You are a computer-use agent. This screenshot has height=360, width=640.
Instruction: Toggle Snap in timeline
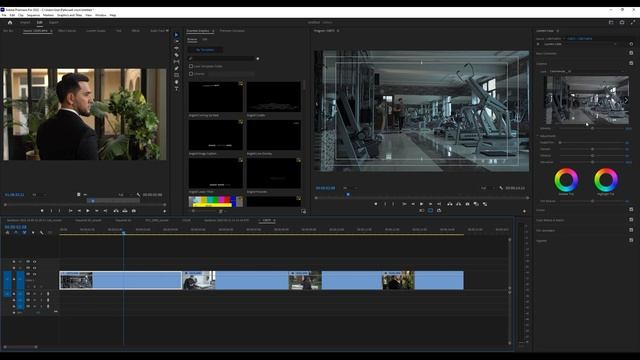pos(16,232)
